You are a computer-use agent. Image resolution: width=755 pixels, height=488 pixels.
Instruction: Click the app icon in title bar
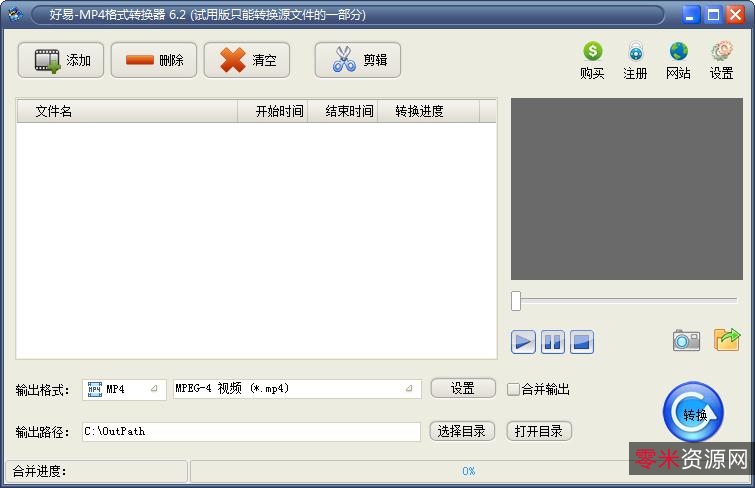click(15, 14)
